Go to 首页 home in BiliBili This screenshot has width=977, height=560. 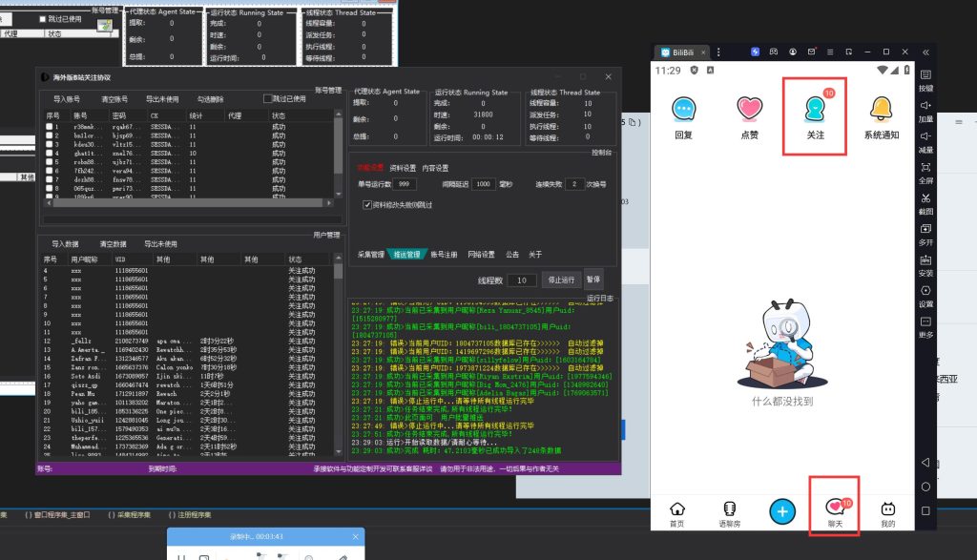676,513
